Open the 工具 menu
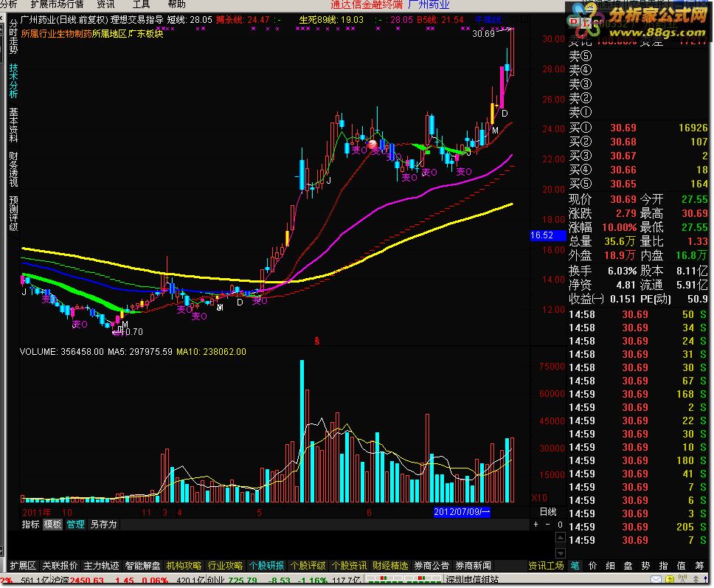Viewport: 714px width, 588px height. pos(141,4)
